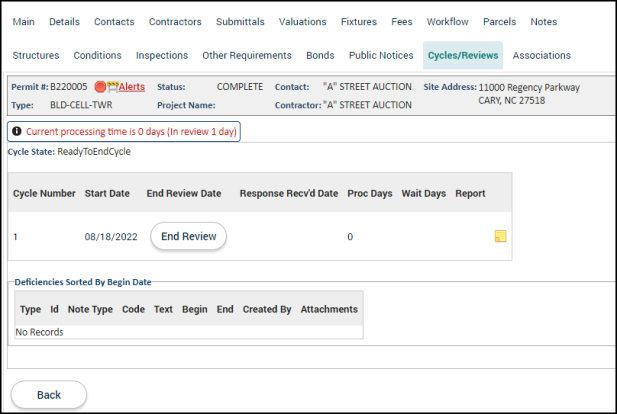The image size is (617, 414).
Task: Open the Associations tab
Action: tap(542, 55)
